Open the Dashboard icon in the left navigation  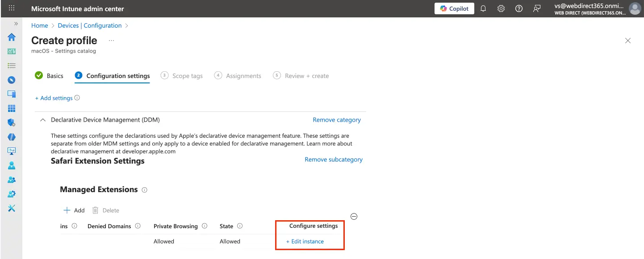pos(12,51)
